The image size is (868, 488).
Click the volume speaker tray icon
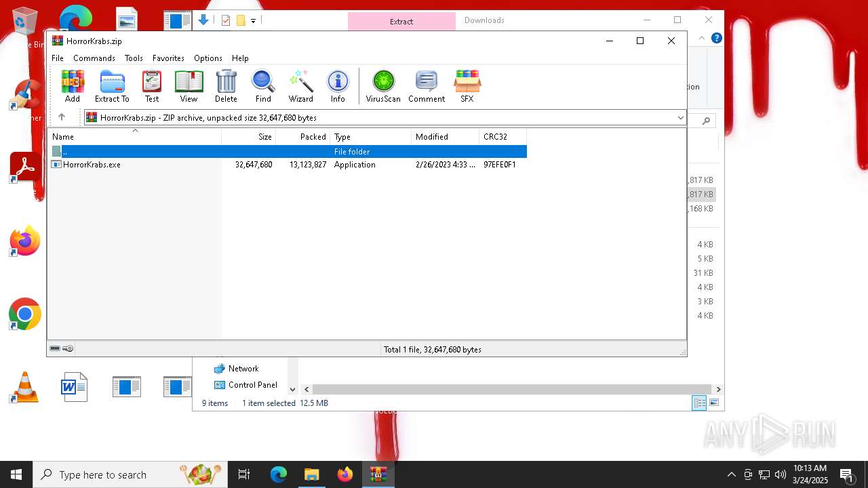point(781,474)
